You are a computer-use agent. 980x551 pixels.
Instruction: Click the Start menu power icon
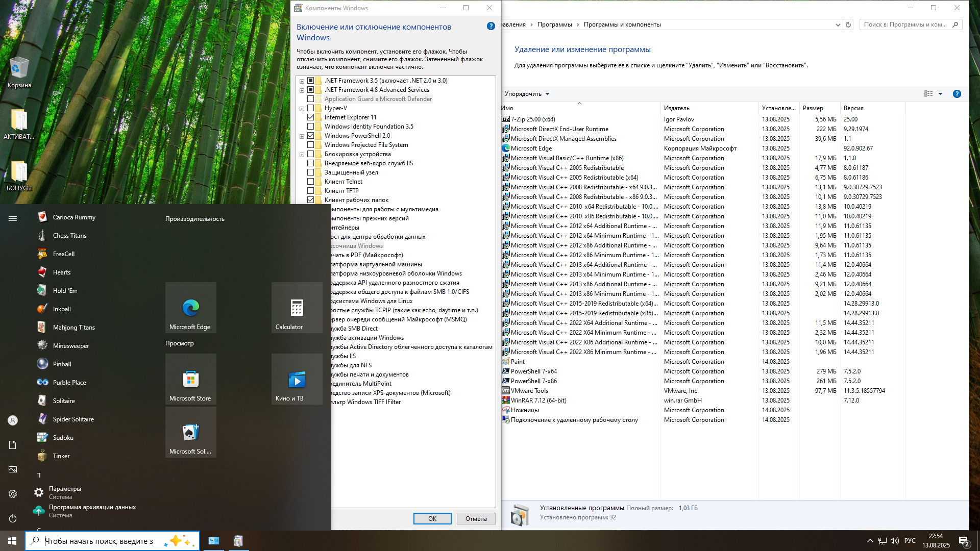tap(13, 518)
